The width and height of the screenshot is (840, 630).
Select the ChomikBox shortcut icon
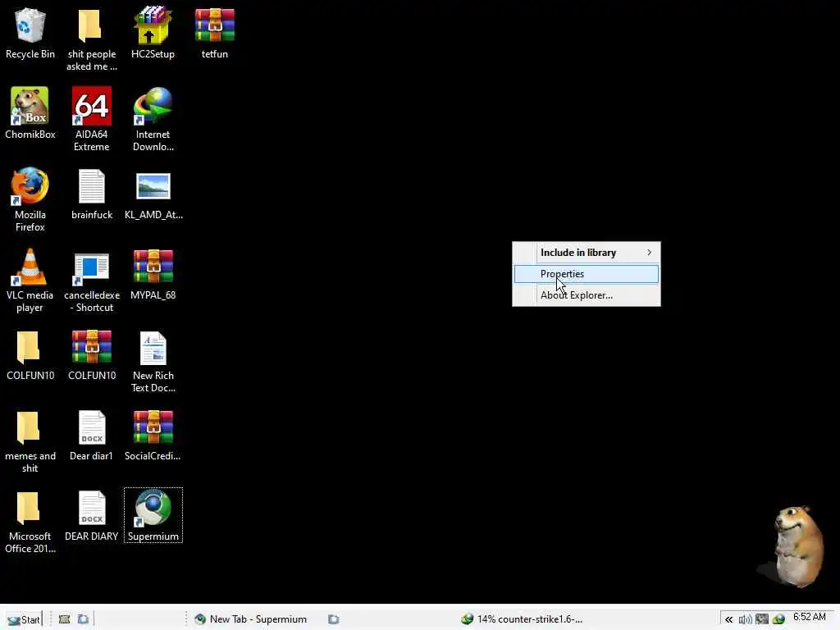[30, 113]
